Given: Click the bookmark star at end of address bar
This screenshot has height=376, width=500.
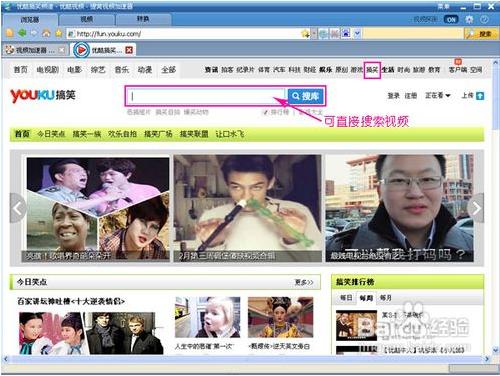Looking at the screenshot, I should [x=305, y=33].
